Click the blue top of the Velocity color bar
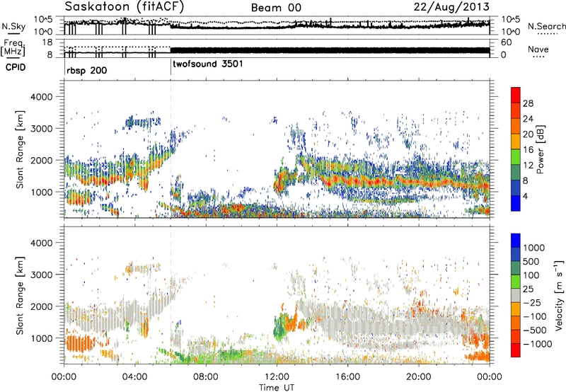Screen dimensions: 566x392 (x=516, y=241)
